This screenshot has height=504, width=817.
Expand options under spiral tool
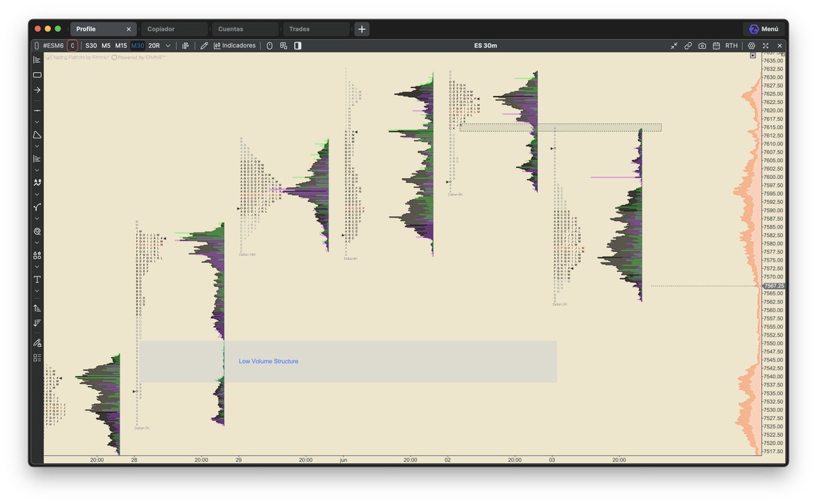pos(37,243)
